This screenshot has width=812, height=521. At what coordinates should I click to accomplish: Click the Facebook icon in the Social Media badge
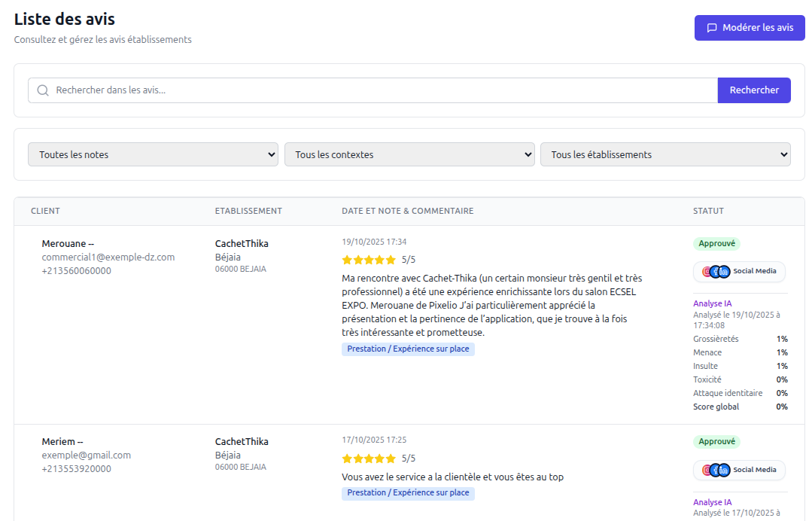click(715, 272)
